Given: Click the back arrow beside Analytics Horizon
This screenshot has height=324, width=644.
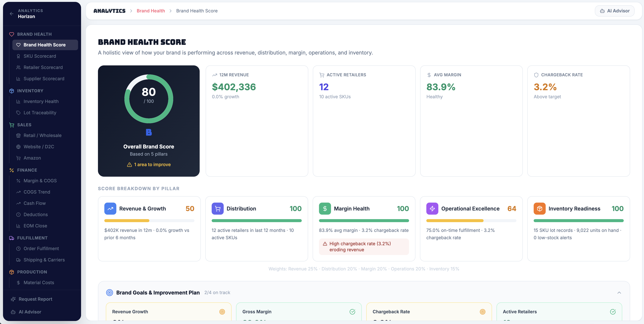Looking at the screenshot, I should pyautogui.click(x=11, y=14).
